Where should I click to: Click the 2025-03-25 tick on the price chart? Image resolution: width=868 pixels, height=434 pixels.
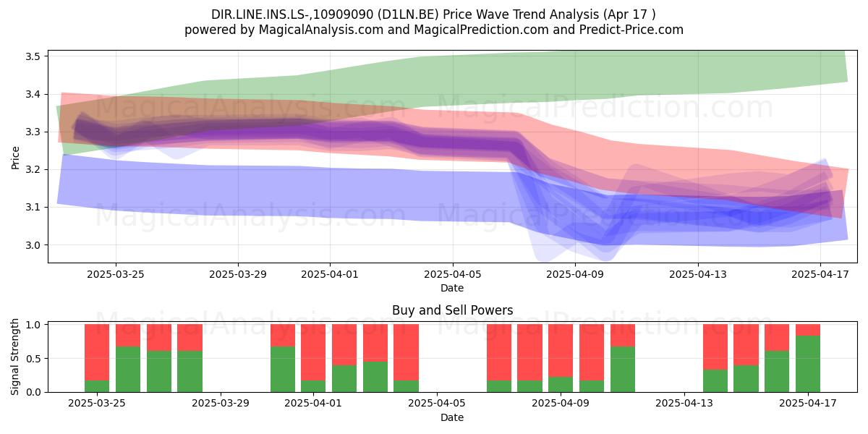coord(116,274)
